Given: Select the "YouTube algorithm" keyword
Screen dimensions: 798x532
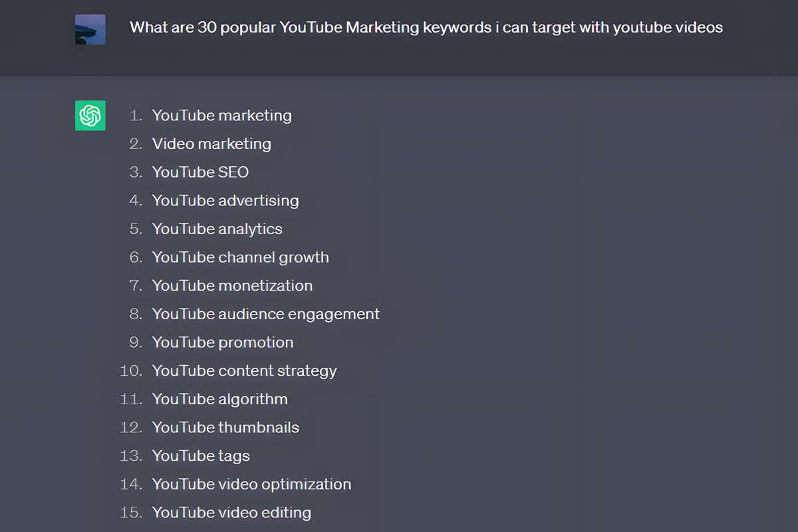Looking at the screenshot, I should tap(219, 399).
